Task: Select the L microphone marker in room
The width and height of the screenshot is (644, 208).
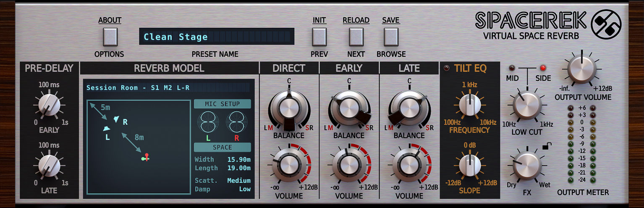Action: click(107, 129)
